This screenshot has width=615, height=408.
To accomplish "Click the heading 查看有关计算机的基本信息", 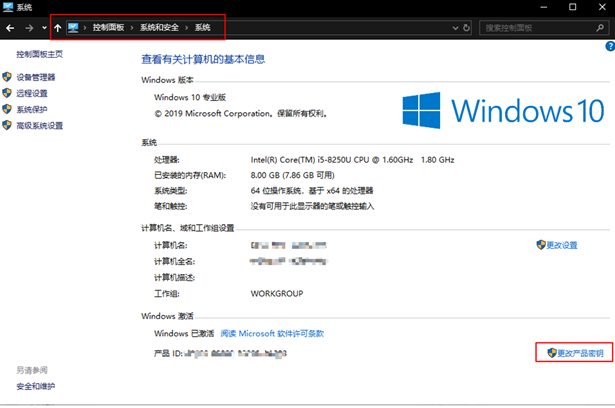I will click(203, 59).
